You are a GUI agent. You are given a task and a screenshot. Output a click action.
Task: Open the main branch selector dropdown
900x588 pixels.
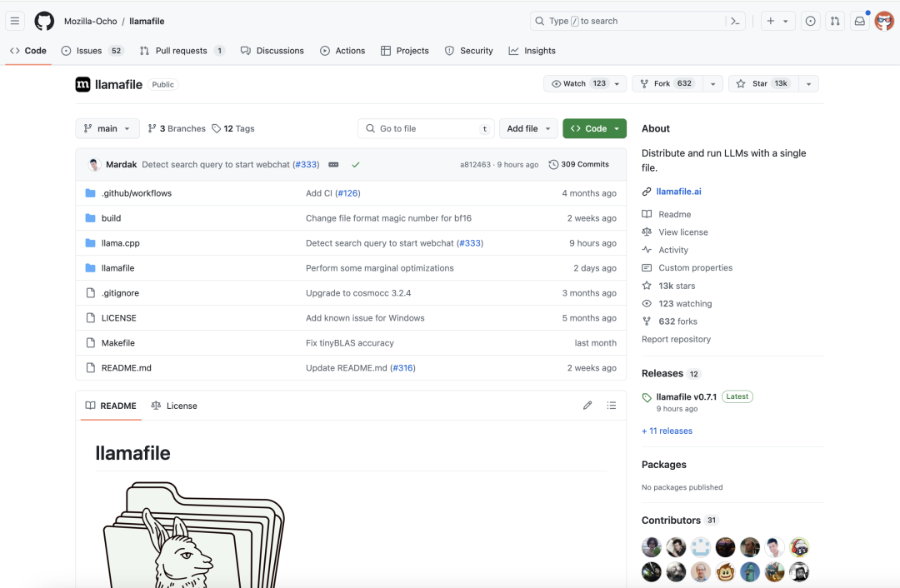107,128
